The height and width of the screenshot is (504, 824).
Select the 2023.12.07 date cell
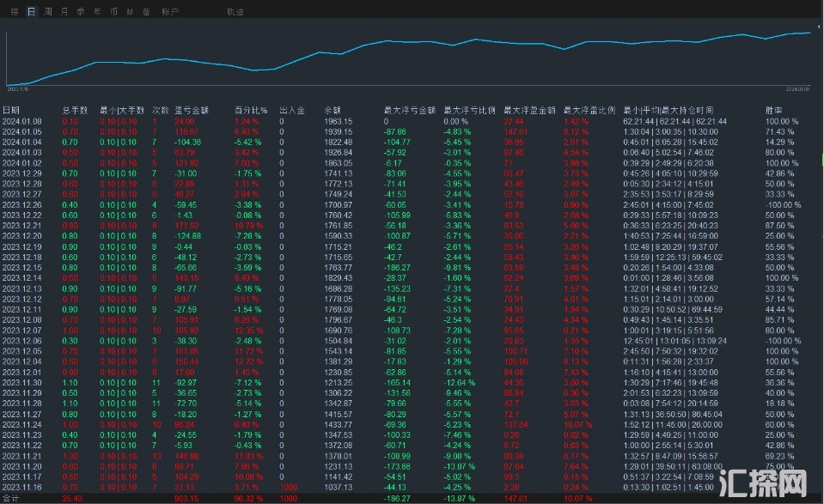pos(22,331)
